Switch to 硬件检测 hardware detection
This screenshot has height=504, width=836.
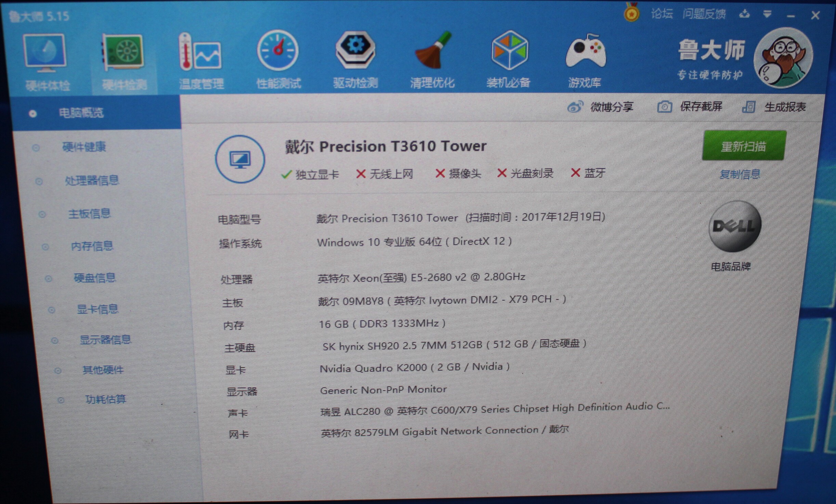point(124,63)
